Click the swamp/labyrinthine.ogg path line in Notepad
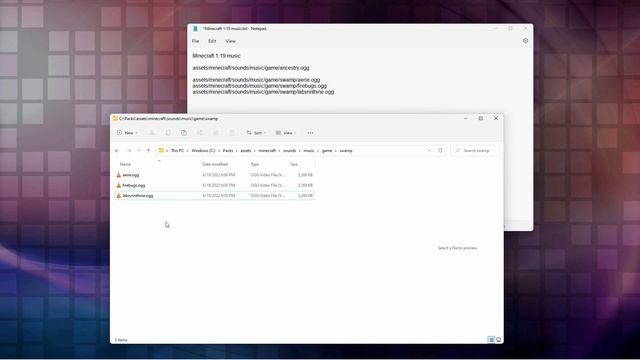640x360 pixels. 263,92
